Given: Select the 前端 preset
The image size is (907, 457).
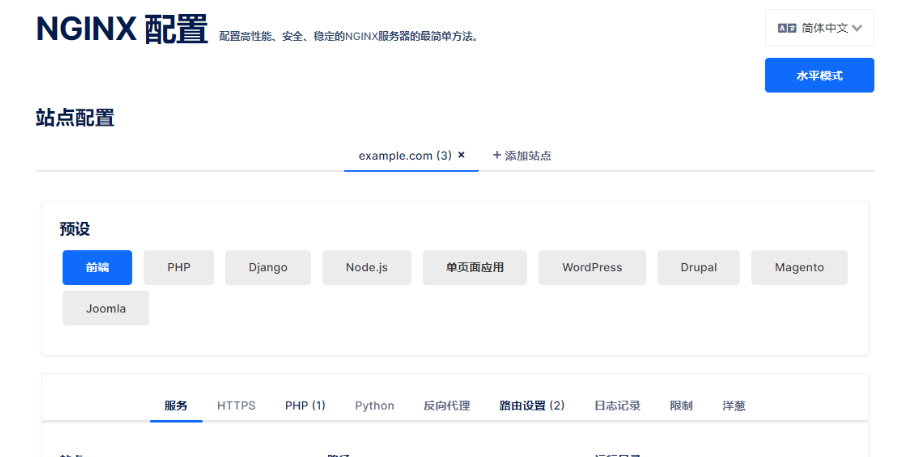Looking at the screenshot, I should click(x=97, y=267).
